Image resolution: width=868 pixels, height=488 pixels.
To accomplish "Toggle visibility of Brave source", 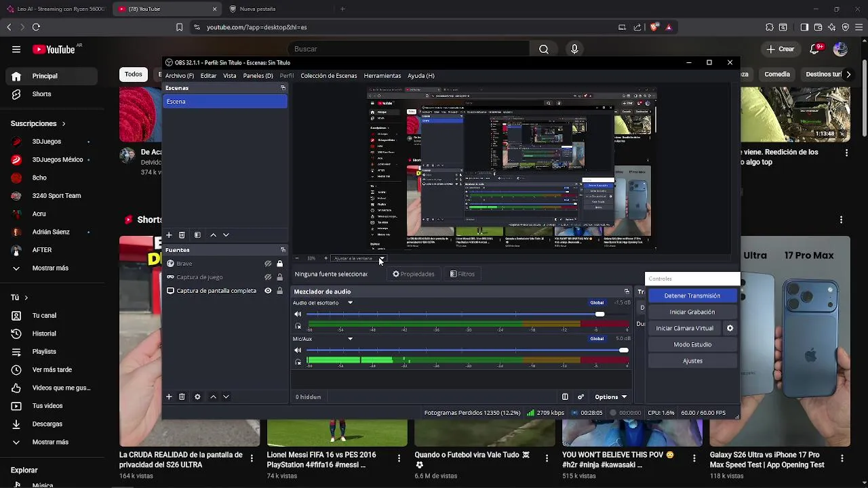I will point(268,264).
